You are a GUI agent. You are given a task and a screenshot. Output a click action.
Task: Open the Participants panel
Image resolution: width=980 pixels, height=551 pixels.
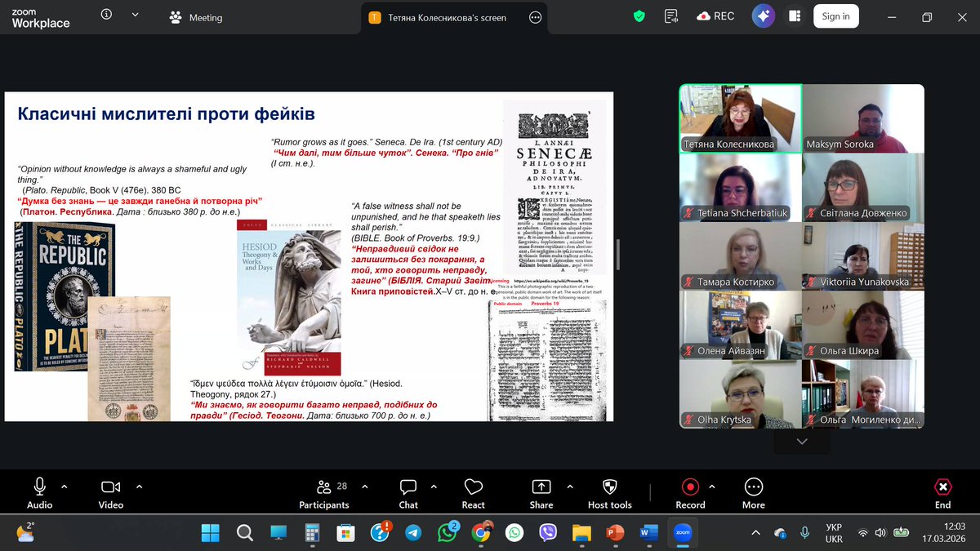tap(324, 493)
